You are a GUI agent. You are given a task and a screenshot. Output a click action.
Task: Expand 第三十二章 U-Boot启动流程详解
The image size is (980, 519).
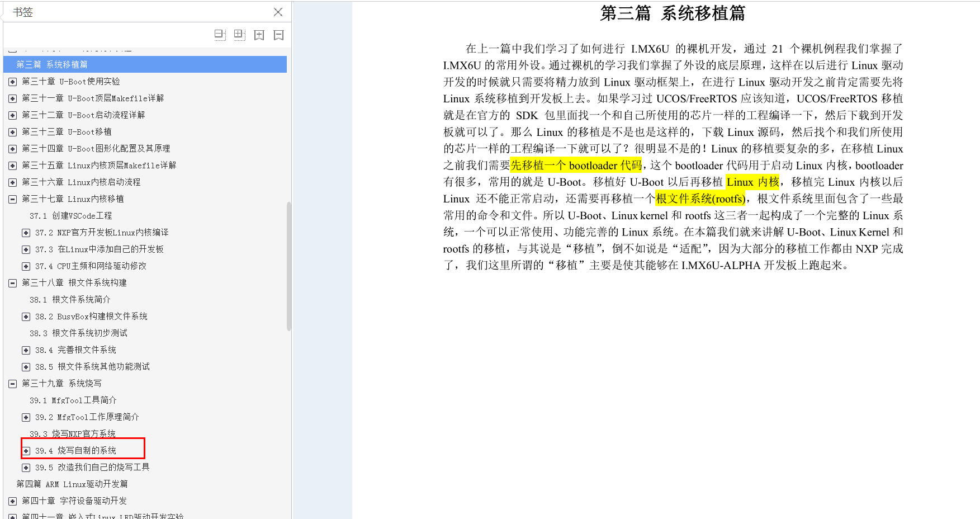point(12,115)
